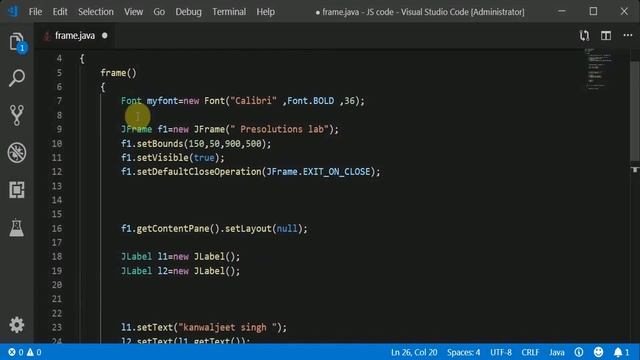Open the Explorer view in activity bar
The width and height of the screenshot is (640, 360).
click(x=17, y=42)
